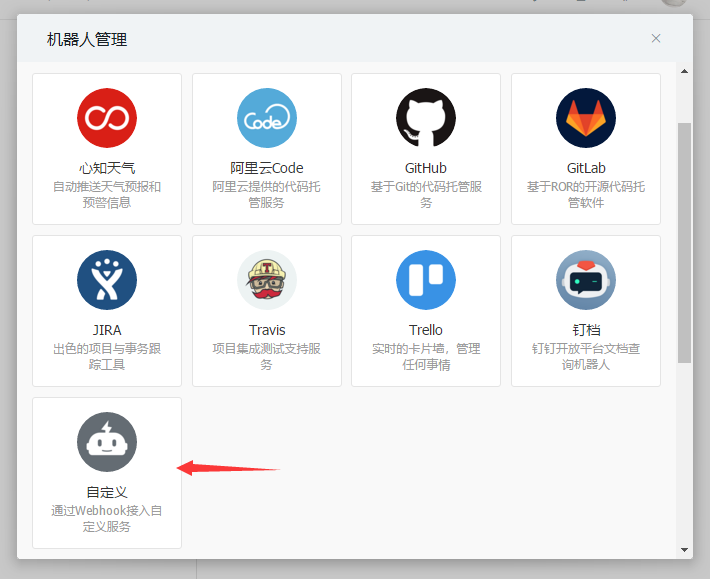
Task: Click the vertical scrollbar thumb
Action: tap(684, 243)
